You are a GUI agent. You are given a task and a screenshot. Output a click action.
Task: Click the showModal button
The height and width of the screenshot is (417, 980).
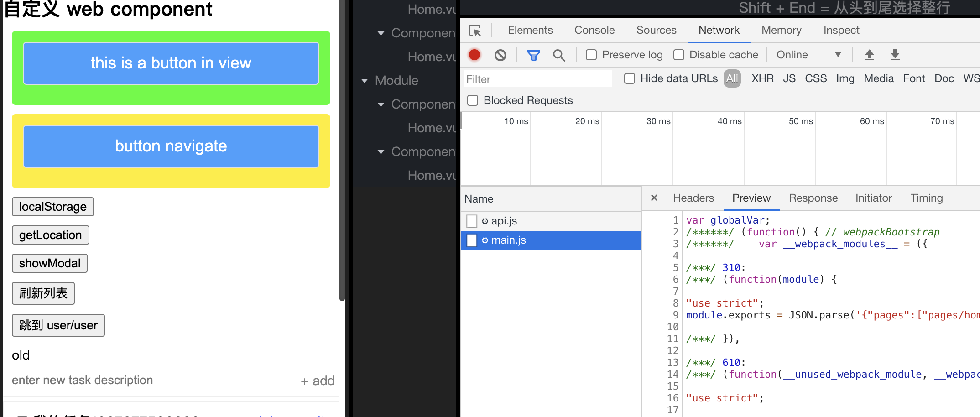click(50, 263)
